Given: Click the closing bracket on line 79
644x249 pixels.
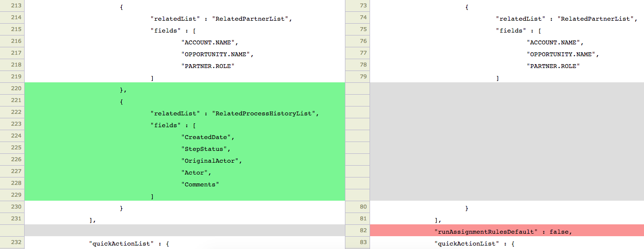Looking at the screenshot, I should [x=498, y=78].
